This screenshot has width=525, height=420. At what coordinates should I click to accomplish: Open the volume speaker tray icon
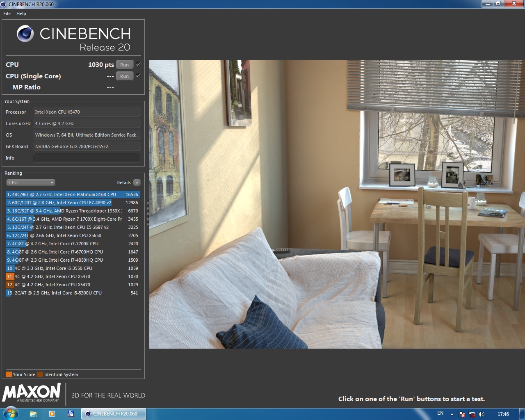pyautogui.click(x=482, y=414)
